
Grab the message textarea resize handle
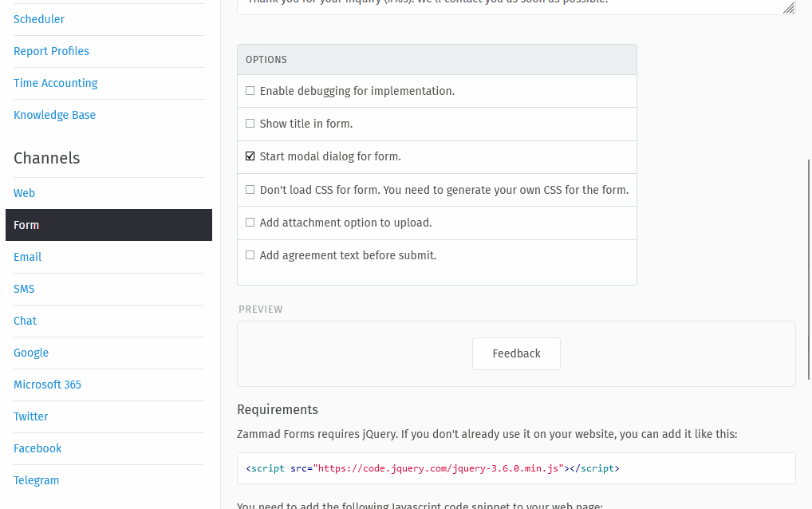pos(789,8)
